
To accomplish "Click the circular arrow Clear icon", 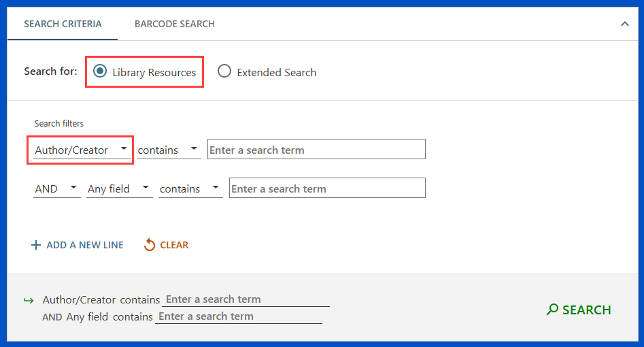I will [150, 245].
